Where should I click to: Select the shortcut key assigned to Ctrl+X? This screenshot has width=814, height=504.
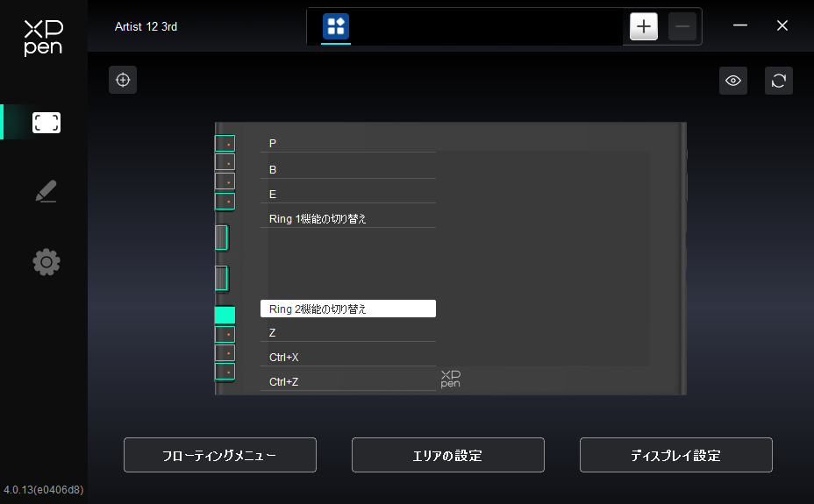pyautogui.click(x=225, y=353)
